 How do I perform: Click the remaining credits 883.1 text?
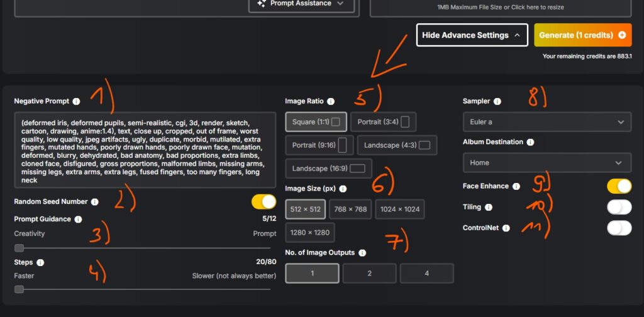587,56
